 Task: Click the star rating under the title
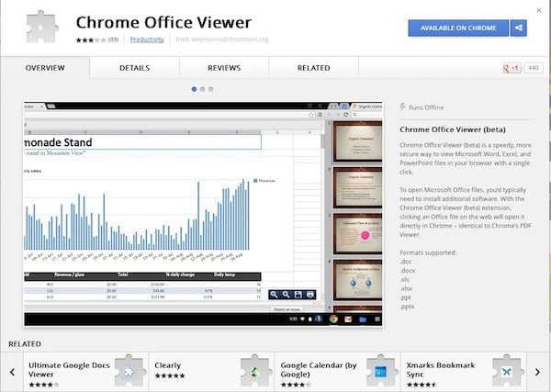pos(87,39)
